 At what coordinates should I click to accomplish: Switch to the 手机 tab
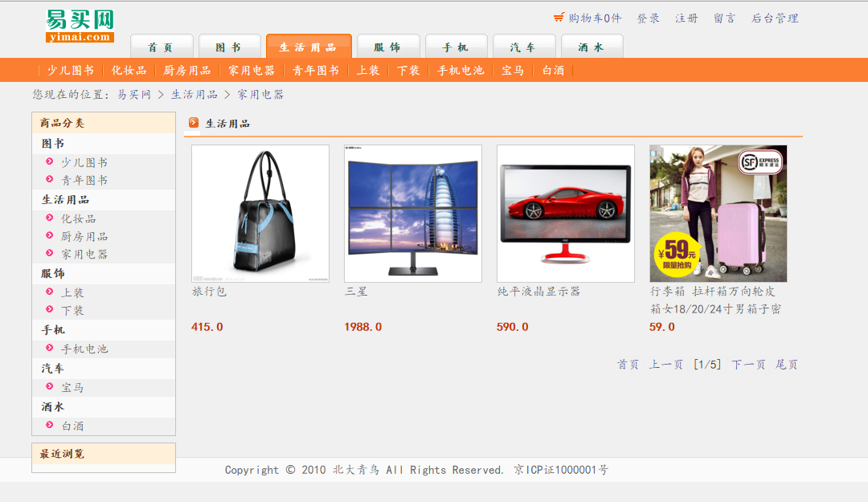457,47
